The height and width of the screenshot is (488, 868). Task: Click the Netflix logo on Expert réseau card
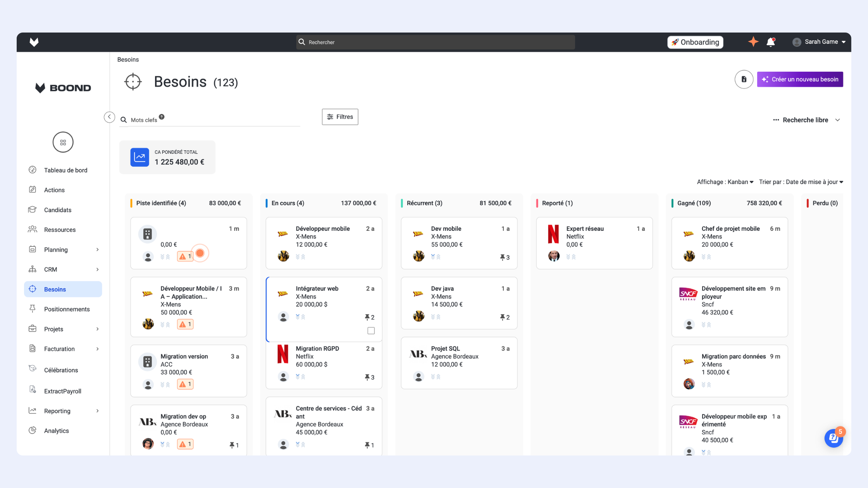coord(554,234)
